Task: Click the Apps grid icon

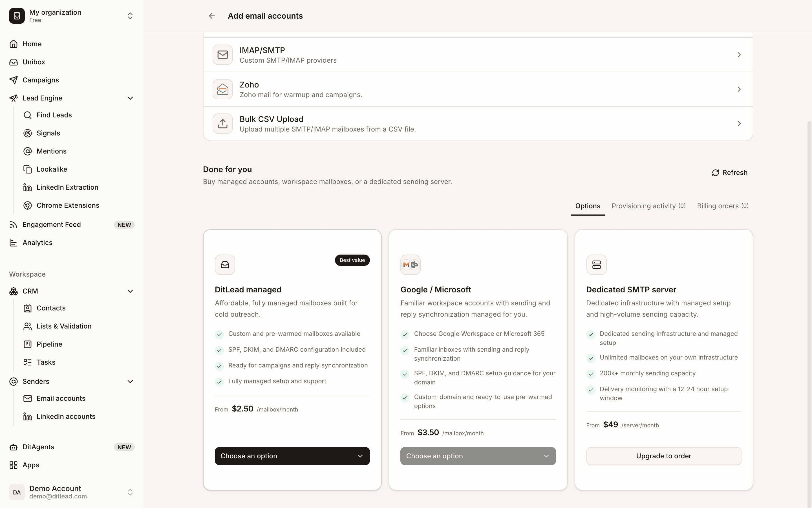Action: 14,465
